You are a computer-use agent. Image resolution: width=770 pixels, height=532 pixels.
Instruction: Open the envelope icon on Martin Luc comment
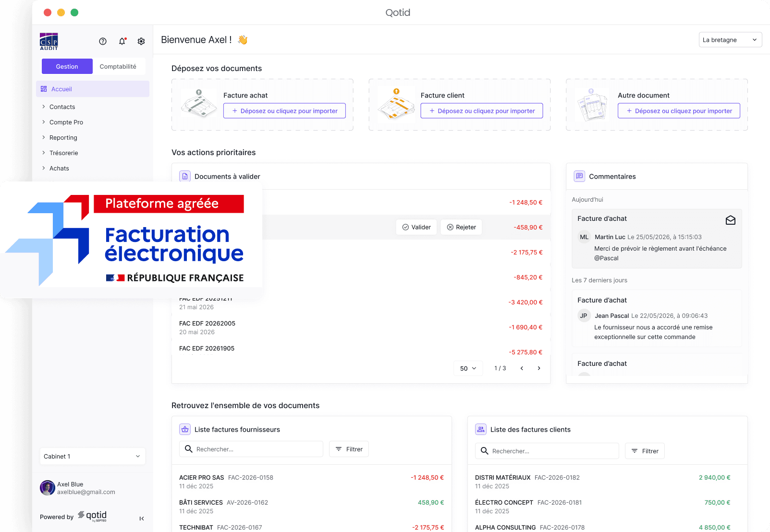731,220
